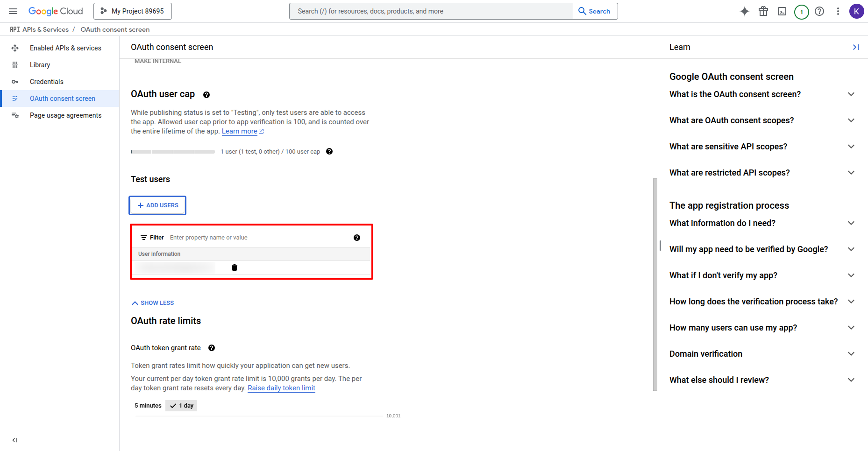Open the account avatar labeled K

point(856,11)
